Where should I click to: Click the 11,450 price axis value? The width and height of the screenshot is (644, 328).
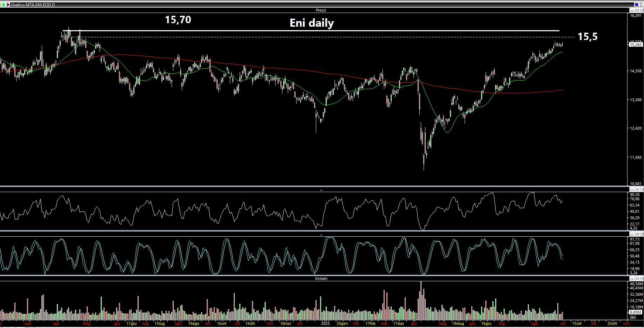pyautogui.click(x=636, y=157)
